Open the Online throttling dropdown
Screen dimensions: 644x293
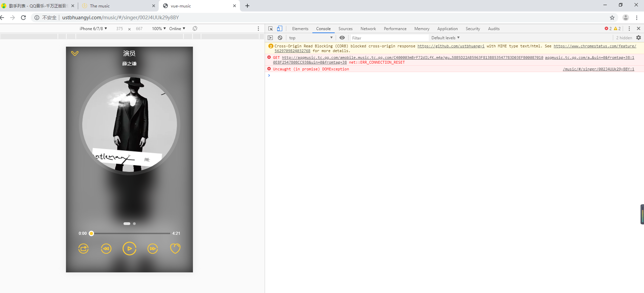pos(177,29)
